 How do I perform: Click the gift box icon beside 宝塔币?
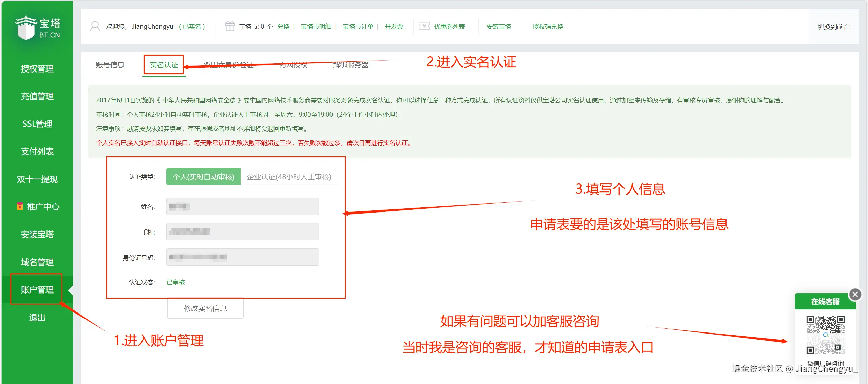tap(230, 26)
